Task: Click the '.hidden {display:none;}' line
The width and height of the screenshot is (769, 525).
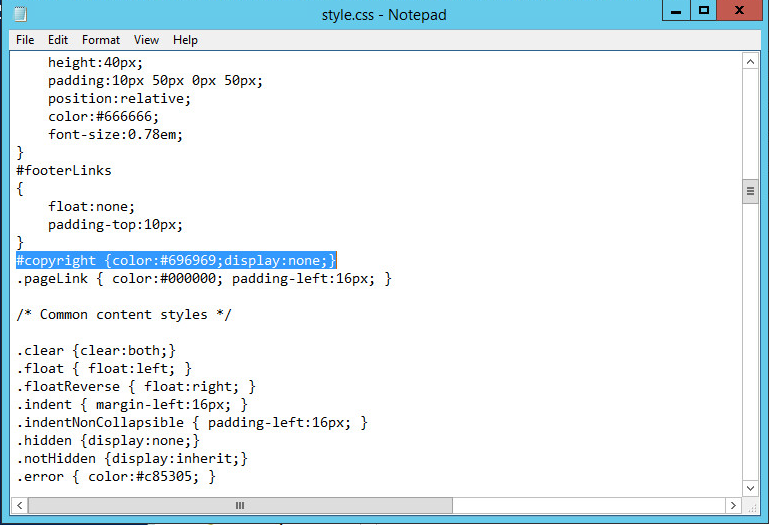Action: tap(108, 441)
